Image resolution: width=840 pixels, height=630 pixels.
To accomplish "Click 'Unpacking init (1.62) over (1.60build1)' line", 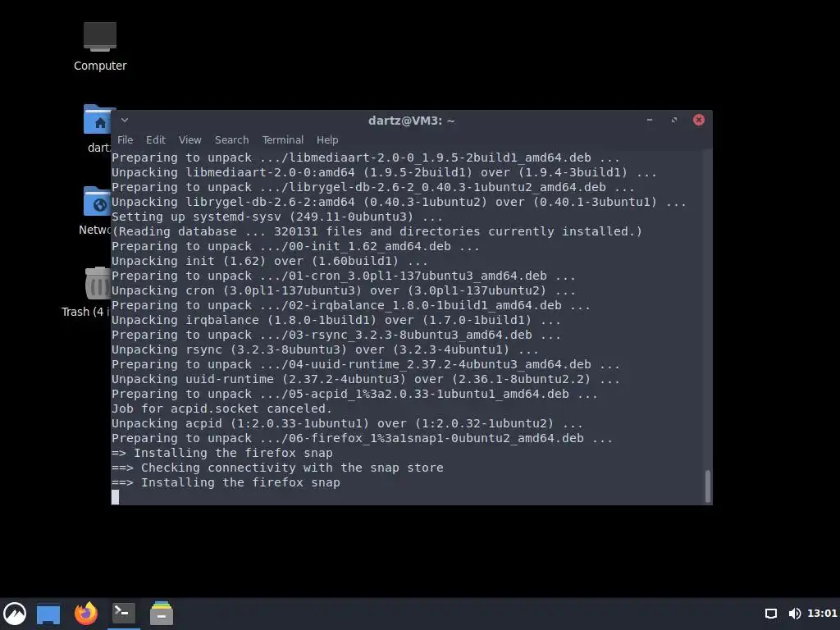I will click(269, 262).
